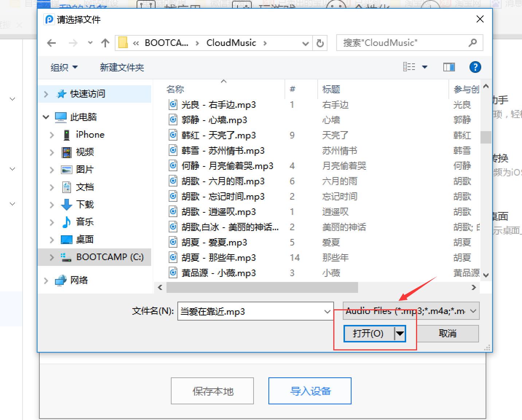Click the up-one-level arrow icon
The width and height of the screenshot is (522, 420).
[105, 43]
